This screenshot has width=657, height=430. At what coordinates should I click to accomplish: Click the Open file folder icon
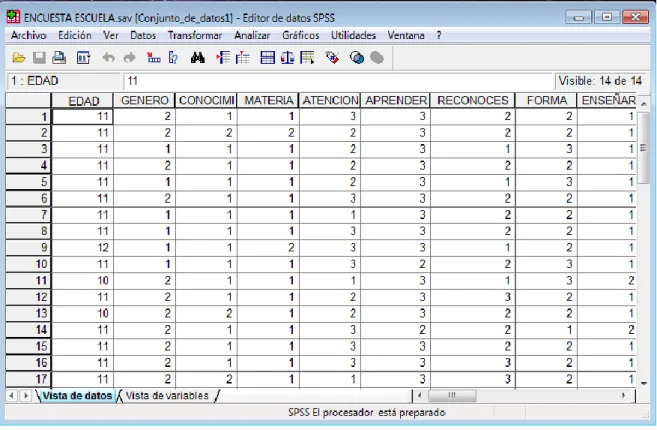[x=18, y=58]
